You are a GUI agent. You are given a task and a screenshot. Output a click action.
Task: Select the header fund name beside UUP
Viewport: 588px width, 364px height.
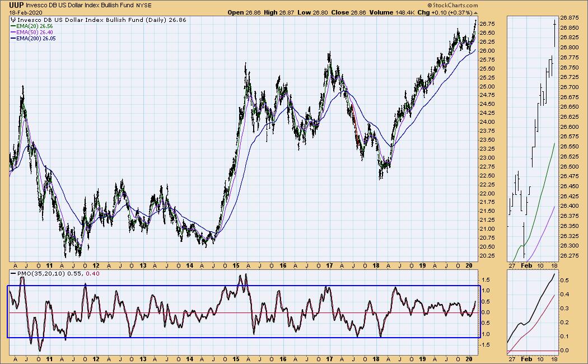coord(80,6)
